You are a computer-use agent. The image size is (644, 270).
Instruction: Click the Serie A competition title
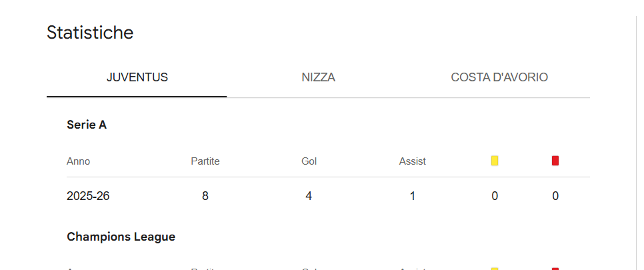point(87,125)
